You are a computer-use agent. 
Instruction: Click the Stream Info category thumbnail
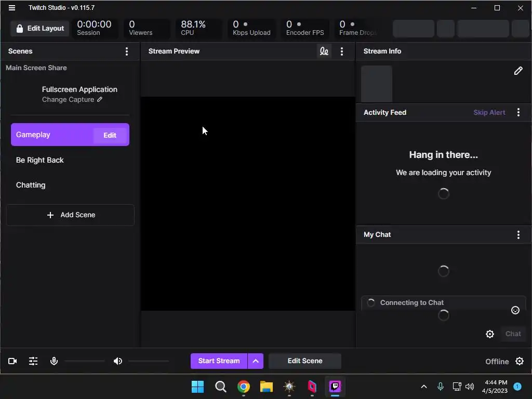(377, 84)
